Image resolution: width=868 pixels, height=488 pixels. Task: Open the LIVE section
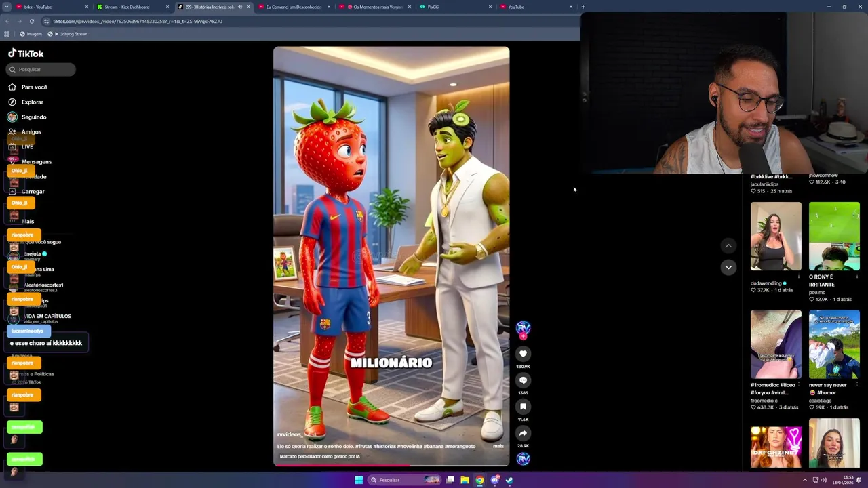pyautogui.click(x=21, y=146)
